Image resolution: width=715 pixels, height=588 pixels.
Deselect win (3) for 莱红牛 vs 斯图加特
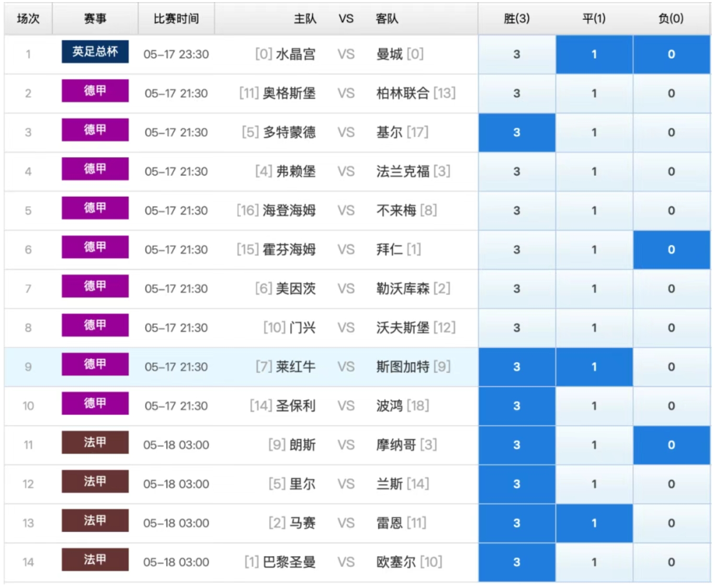(x=517, y=367)
